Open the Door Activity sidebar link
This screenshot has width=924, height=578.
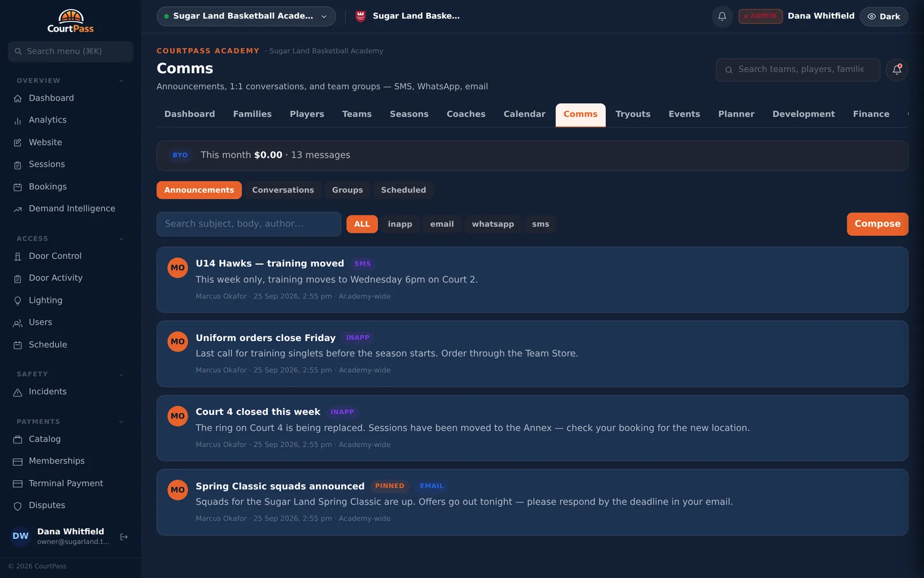pos(55,278)
